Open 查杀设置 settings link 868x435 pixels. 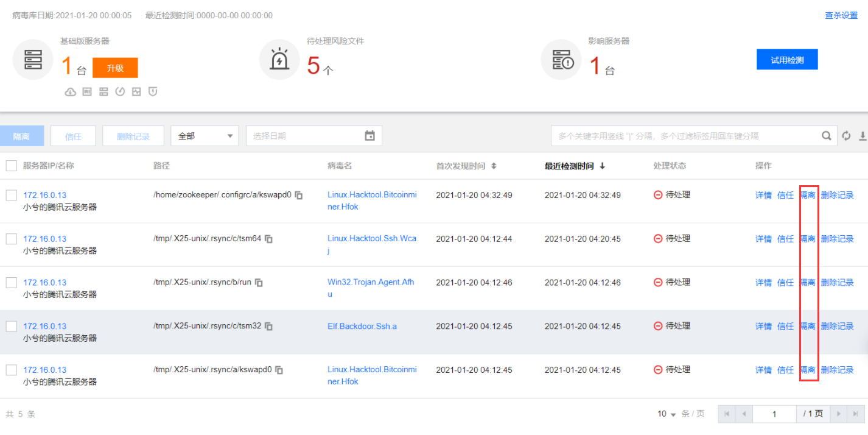click(841, 15)
